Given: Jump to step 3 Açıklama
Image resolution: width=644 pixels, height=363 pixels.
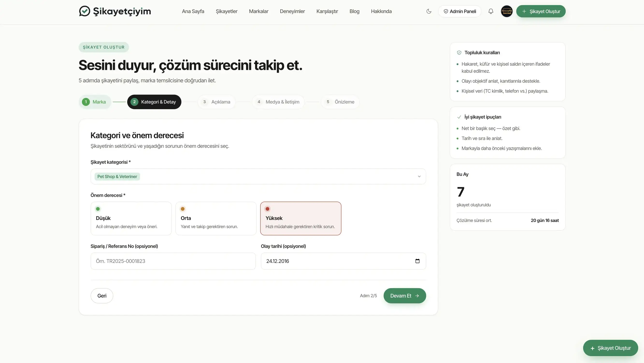Looking at the screenshot, I should (x=216, y=102).
